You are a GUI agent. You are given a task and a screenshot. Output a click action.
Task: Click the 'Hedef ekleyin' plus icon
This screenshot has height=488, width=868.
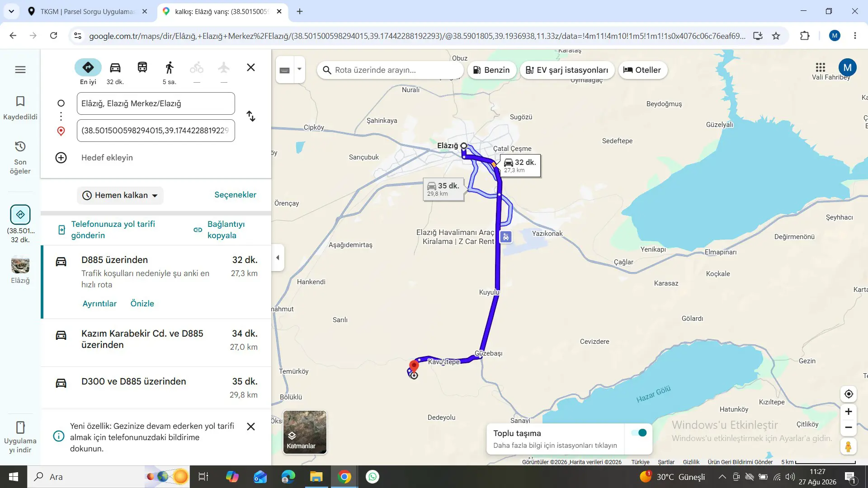(x=61, y=158)
